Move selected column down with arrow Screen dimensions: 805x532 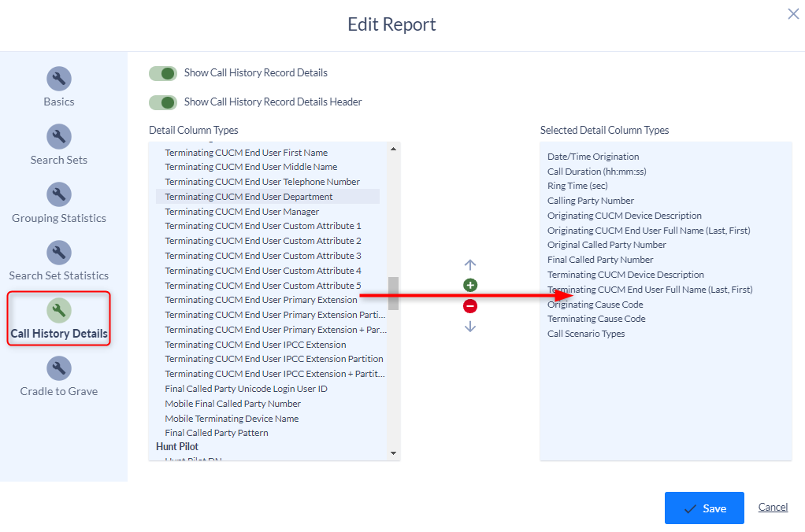(470, 327)
